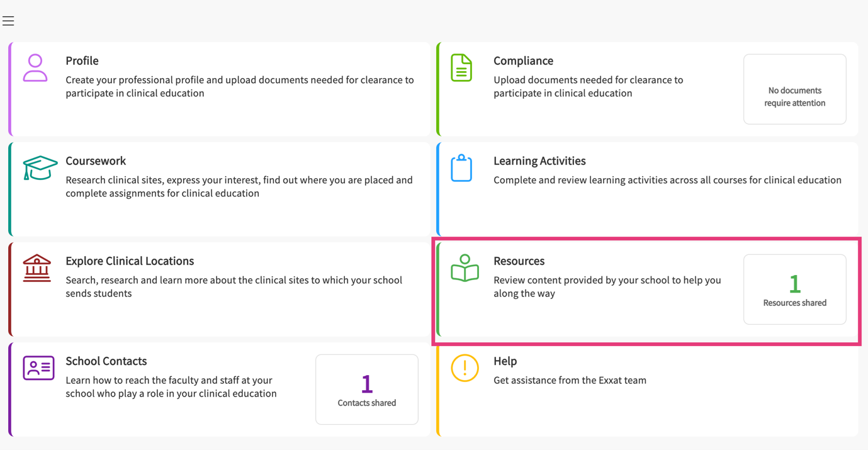Click the yellow Help exclamation icon

(x=465, y=368)
